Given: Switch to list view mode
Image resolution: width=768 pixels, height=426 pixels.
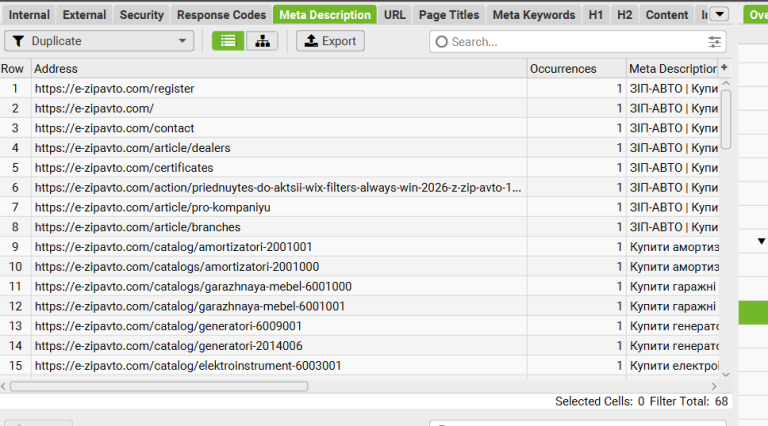Looking at the screenshot, I should [228, 41].
